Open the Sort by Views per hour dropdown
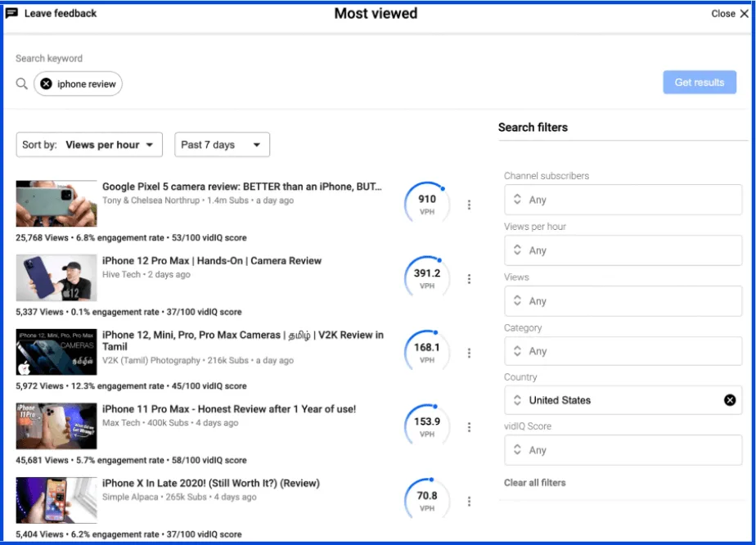Image resolution: width=756 pixels, height=545 pixels. coord(89,145)
